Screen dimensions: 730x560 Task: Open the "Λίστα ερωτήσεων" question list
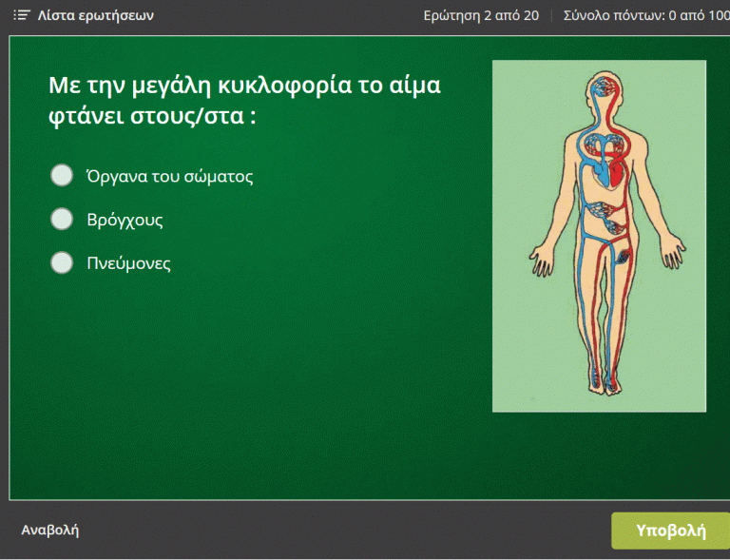94,15
